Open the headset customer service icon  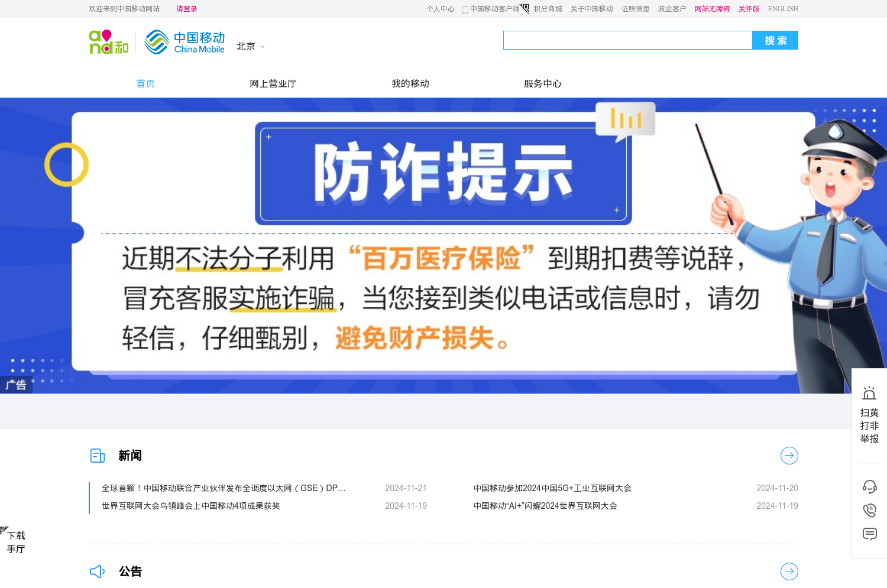869,487
